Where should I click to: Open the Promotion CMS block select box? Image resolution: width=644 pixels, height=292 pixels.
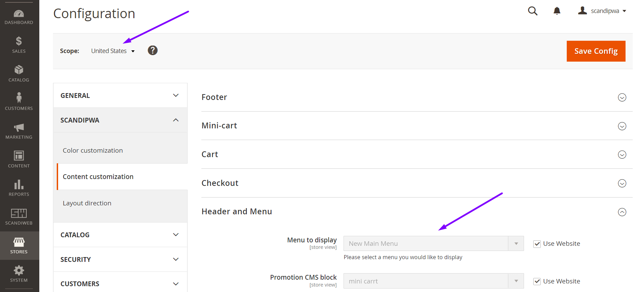coord(433,281)
